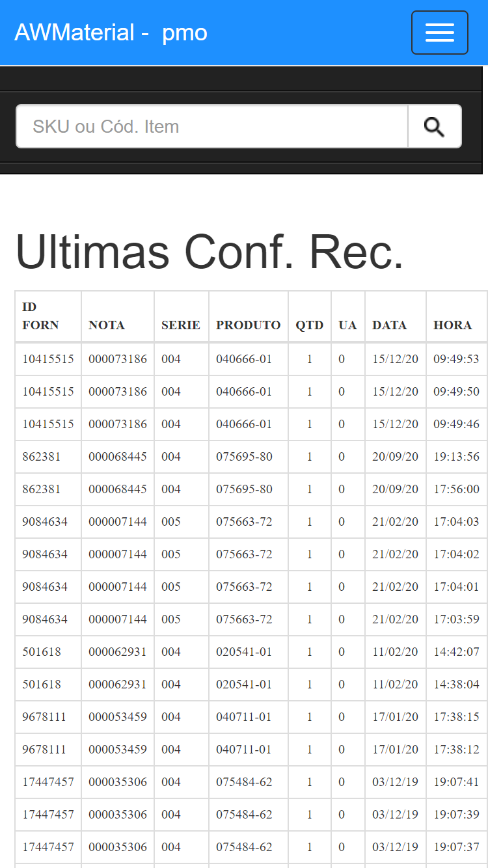Click the row with time 09:49:53
The width and height of the screenshot is (488, 868).
[251, 359]
